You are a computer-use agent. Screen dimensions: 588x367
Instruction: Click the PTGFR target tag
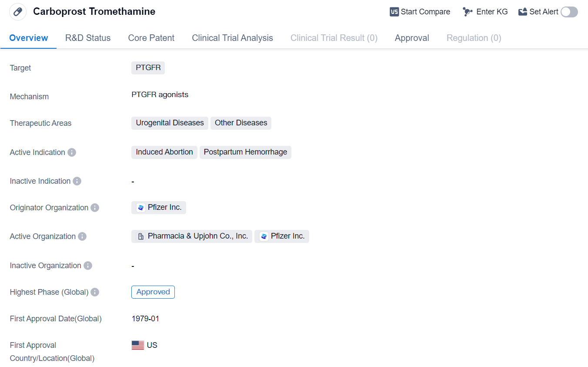tap(148, 68)
